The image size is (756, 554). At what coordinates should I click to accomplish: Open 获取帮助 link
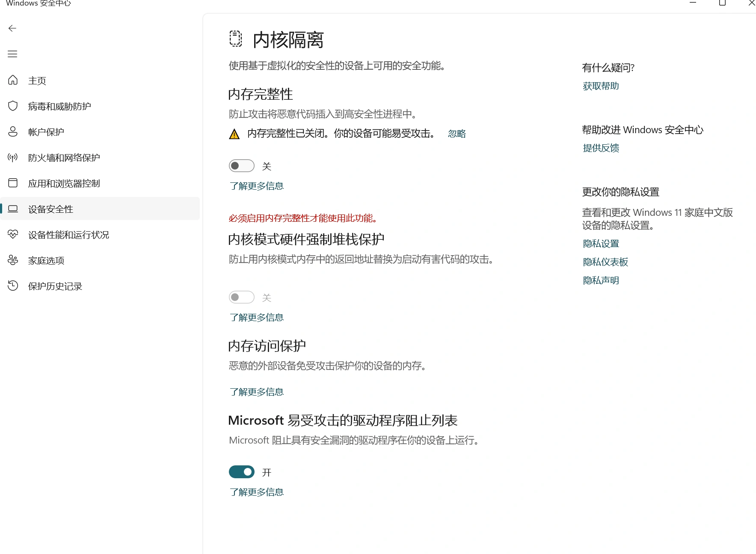click(600, 86)
